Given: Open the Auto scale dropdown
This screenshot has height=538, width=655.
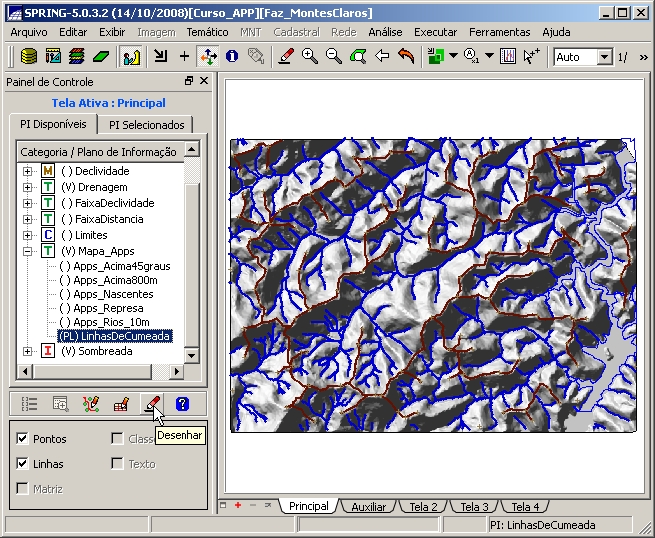Looking at the screenshot, I should (x=604, y=57).
